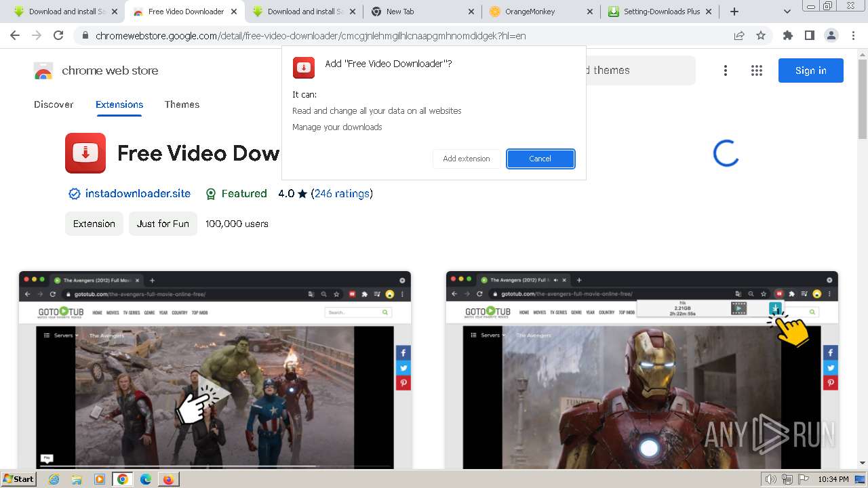This screenshot has width=868, height=488.
Task: Share this page using the share icon
Action: point(739,35)
